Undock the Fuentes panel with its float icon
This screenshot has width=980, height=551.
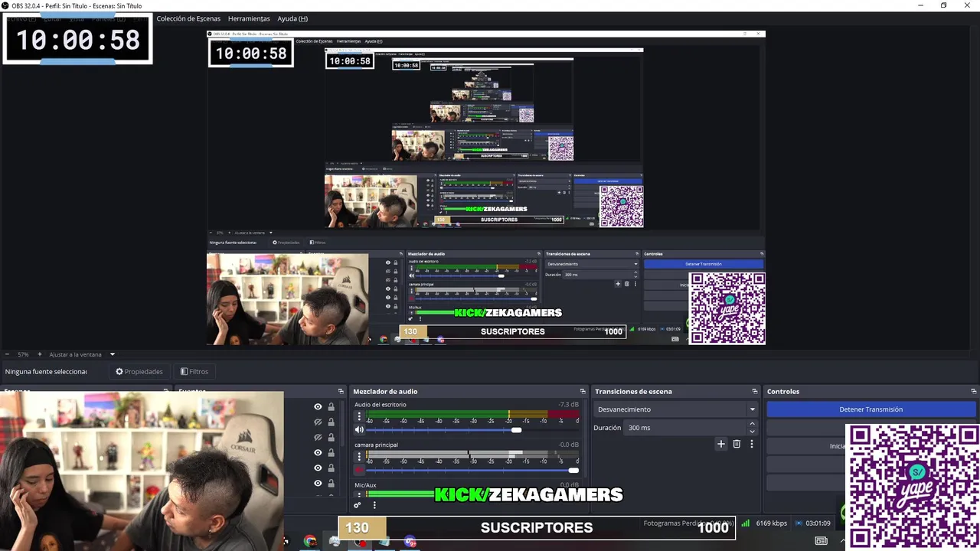[x=341, y=392]
